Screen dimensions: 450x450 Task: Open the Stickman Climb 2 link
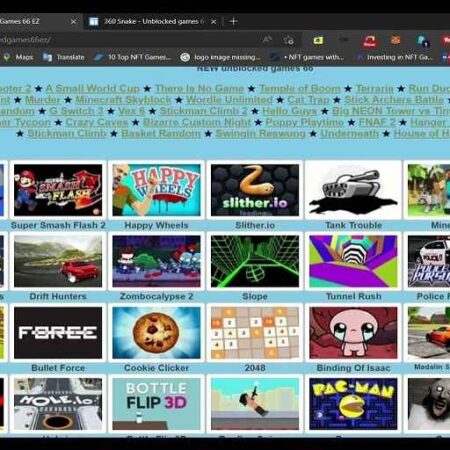(x=204, y=111)
